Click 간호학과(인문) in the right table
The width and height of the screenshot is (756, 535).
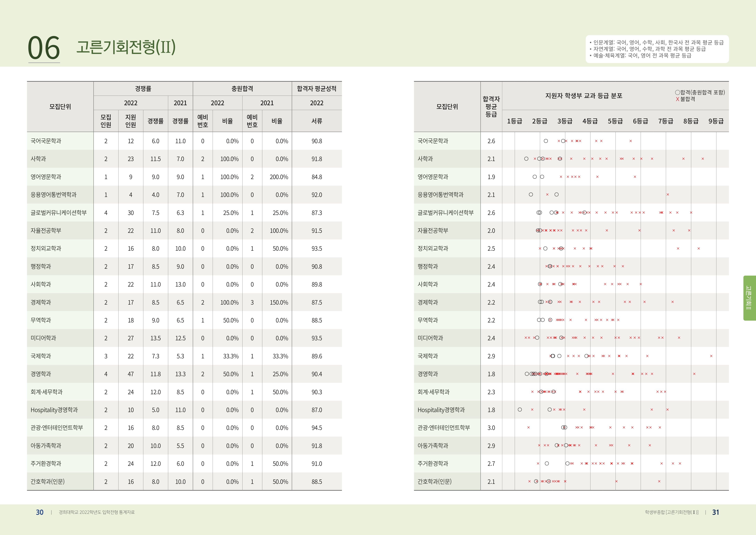click(434, 482)
